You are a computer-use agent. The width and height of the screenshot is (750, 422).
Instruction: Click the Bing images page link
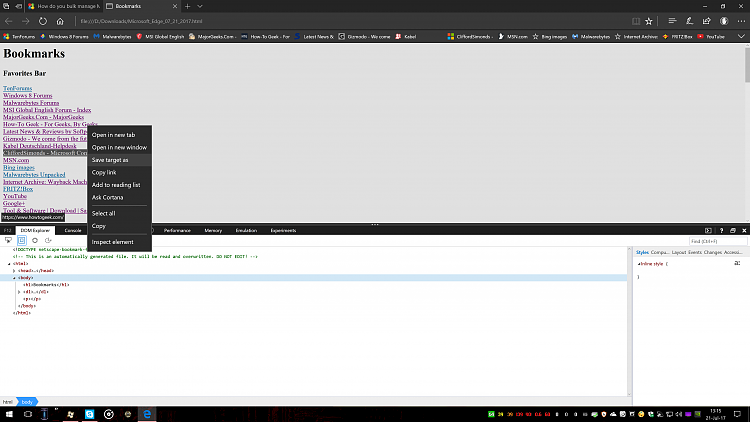19,167
